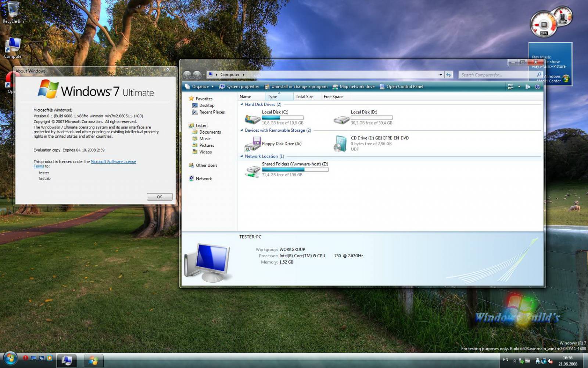Select the Local Disk (C:) drive icon
The image size is (588, 368).
[x=252, y=119]
